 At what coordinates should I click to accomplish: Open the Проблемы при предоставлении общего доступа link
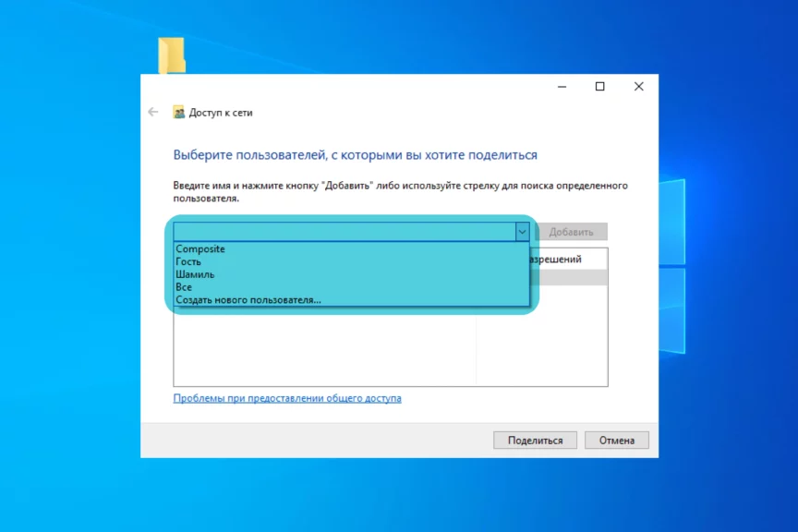[287, 398]
